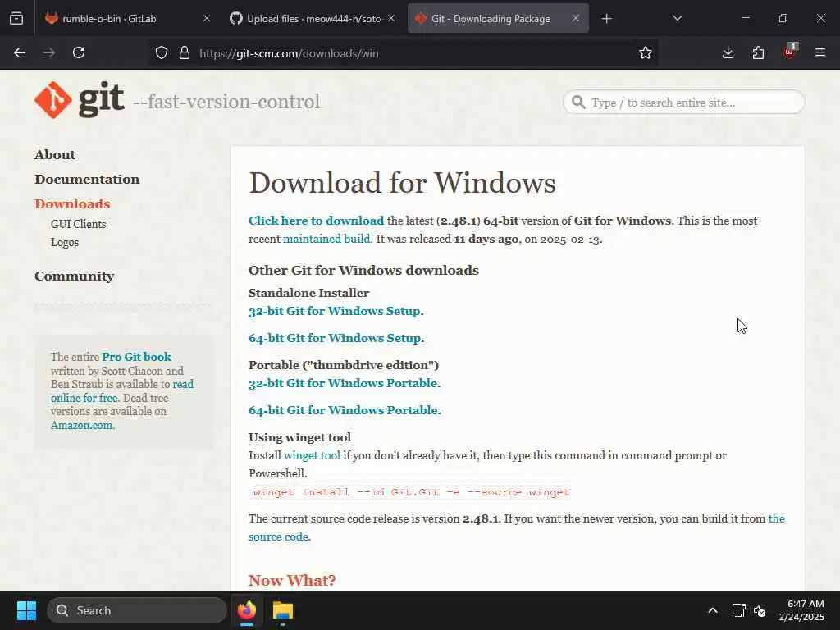Screen dimensions: 840x630
Task: Open the taskbar clock and date
Action: tap(801, 610)
